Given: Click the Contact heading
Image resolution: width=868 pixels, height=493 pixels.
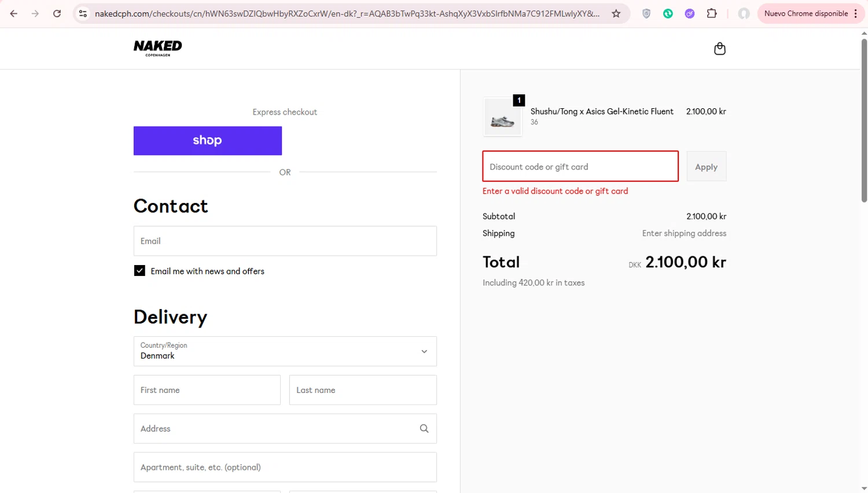Looking at the screenshot, I should click(x=171, y=206).
